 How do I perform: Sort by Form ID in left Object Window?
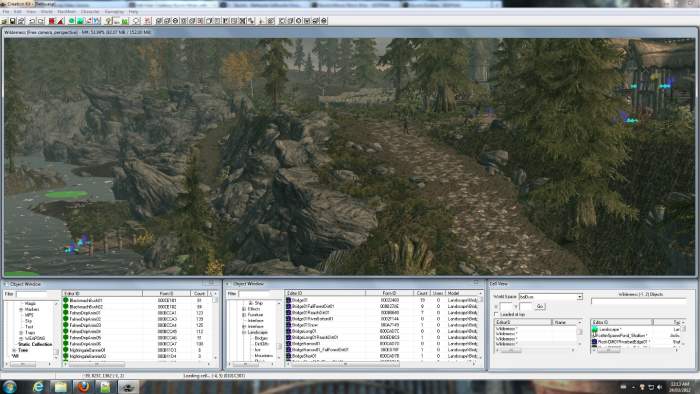pos(167,294)
